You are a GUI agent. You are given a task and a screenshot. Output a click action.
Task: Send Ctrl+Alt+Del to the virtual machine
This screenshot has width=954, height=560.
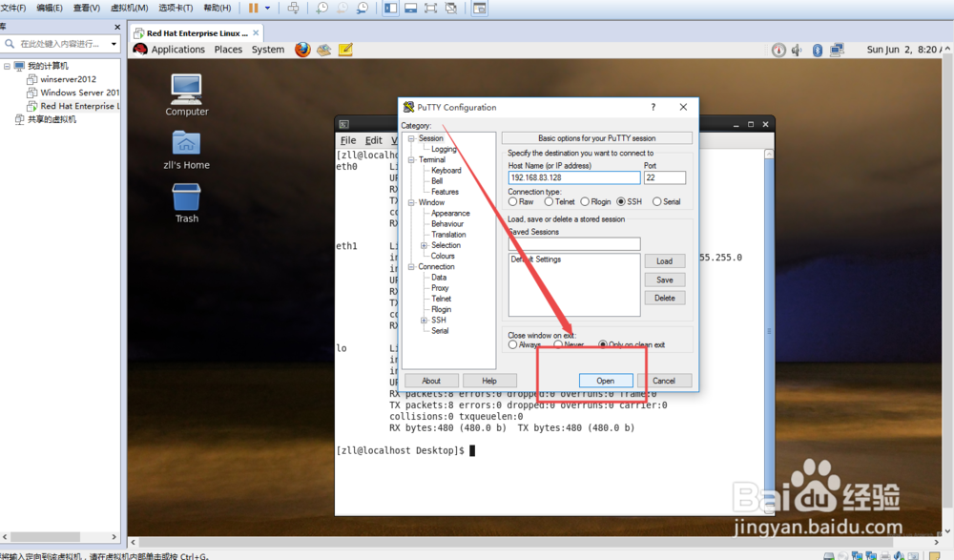pos(293,8)
